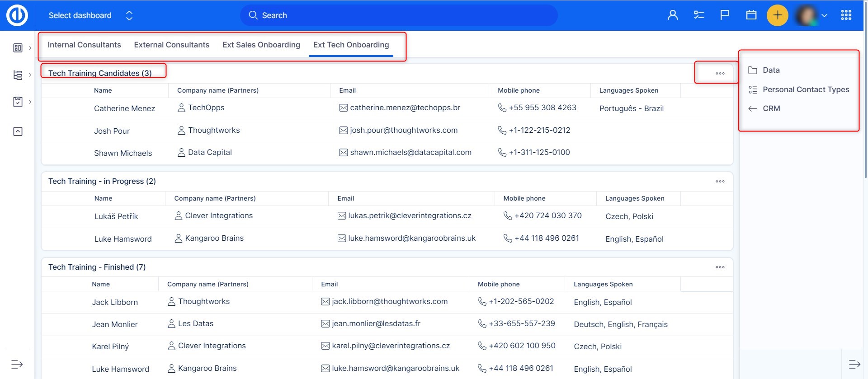
Task: Switch to the Ext Sales Onboarding tab
Action: (x=261, y=45)
